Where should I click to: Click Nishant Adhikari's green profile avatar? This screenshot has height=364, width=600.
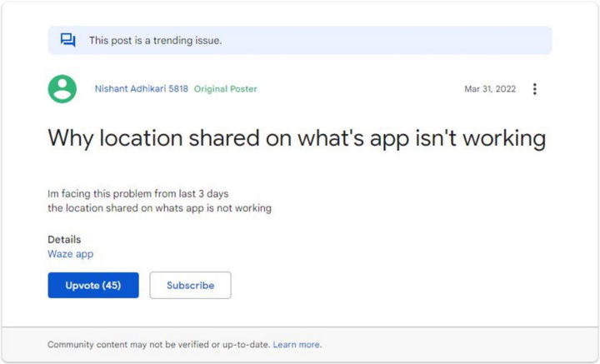pyautogui.click(x=62, y=89)
